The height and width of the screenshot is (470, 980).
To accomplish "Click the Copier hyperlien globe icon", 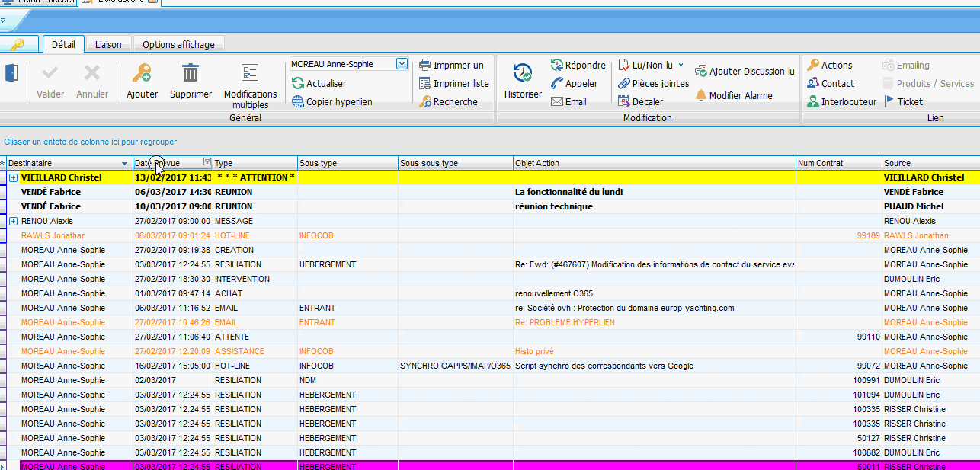I will tap(299, 101).
